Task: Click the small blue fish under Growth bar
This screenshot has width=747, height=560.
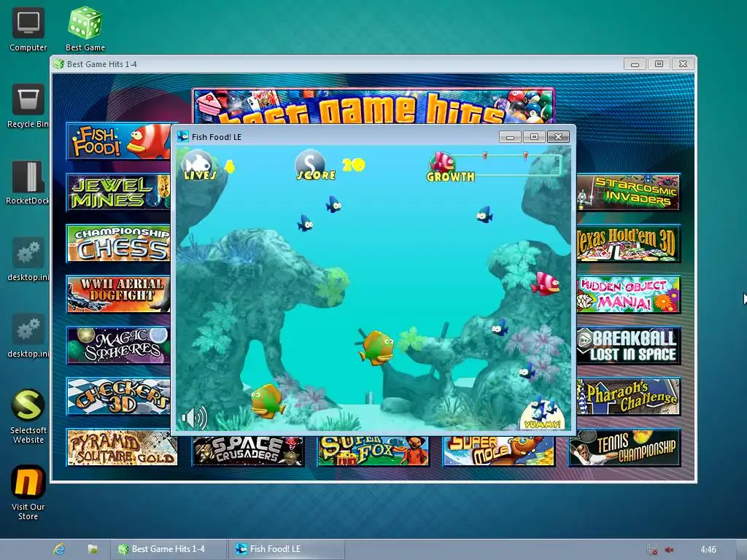Action: (x=484, y=215)
